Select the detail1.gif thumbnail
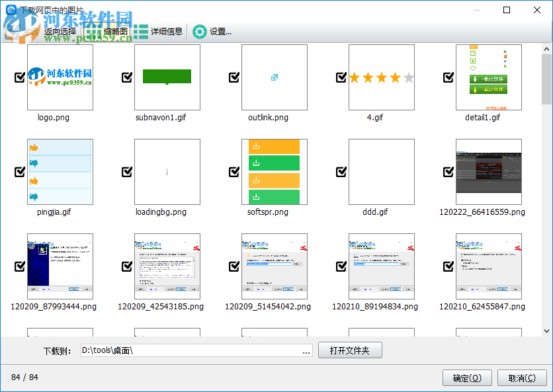Image resolution: width=553 pixels, height=392 pixels. 489,77
